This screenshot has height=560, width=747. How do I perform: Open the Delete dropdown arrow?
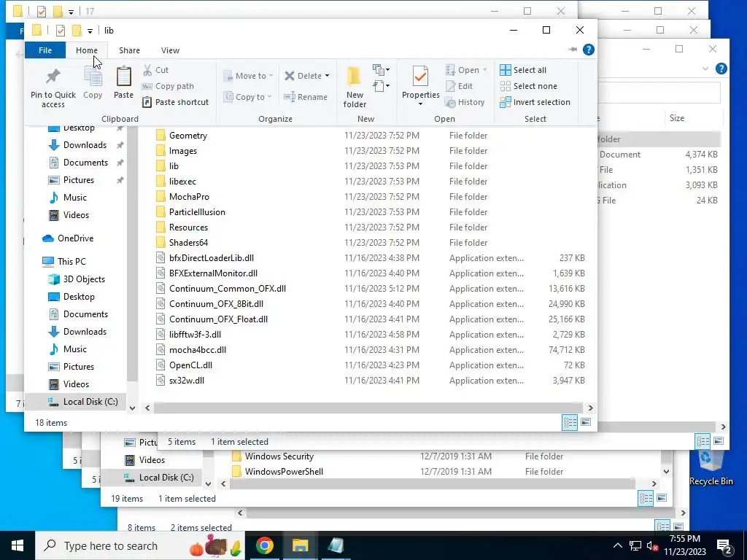[x=328, y=76]
